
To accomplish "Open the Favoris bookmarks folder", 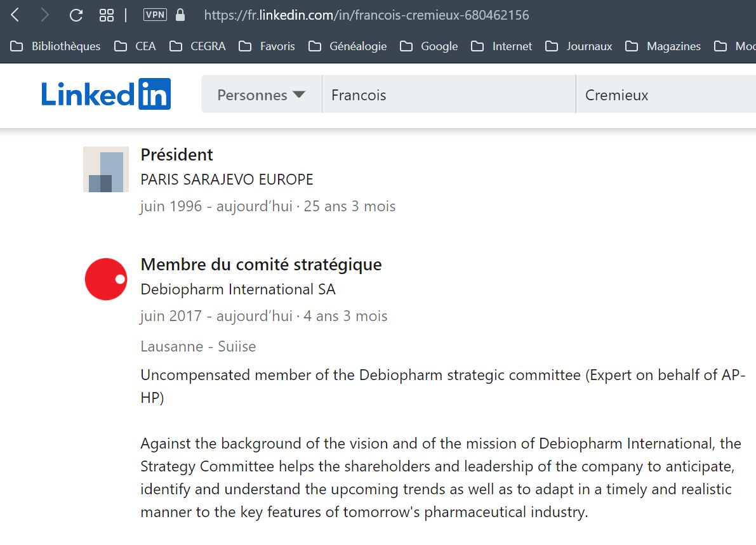I will tap(267, 46).
